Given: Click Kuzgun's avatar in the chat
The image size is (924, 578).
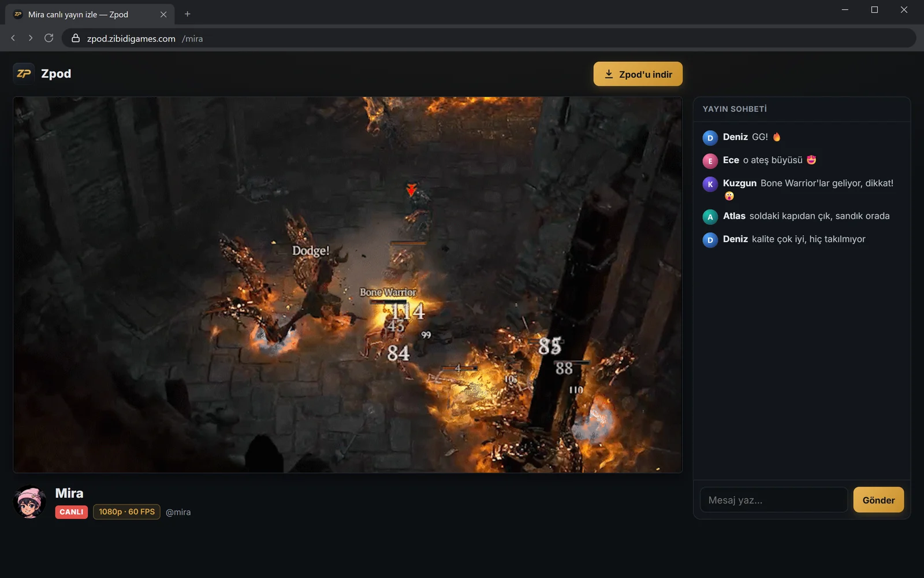Looking at the screenshot, I should (x=710, y=184).
